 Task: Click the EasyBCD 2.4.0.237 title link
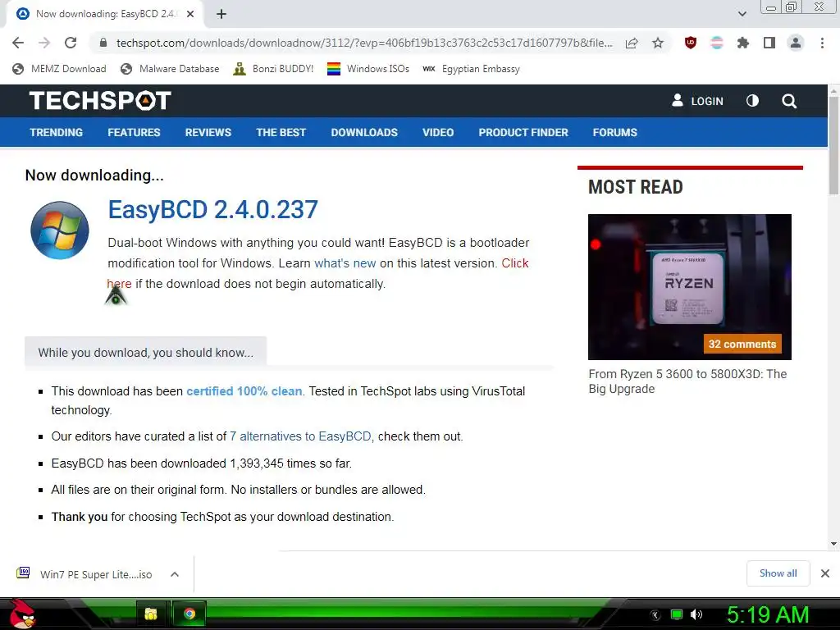click(212, 209)
